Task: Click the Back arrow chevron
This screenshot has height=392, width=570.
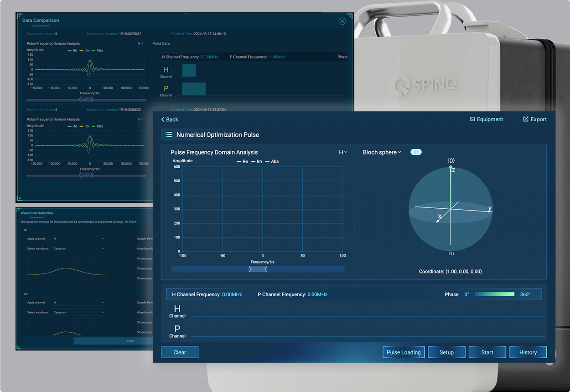Action: point(163,119)
